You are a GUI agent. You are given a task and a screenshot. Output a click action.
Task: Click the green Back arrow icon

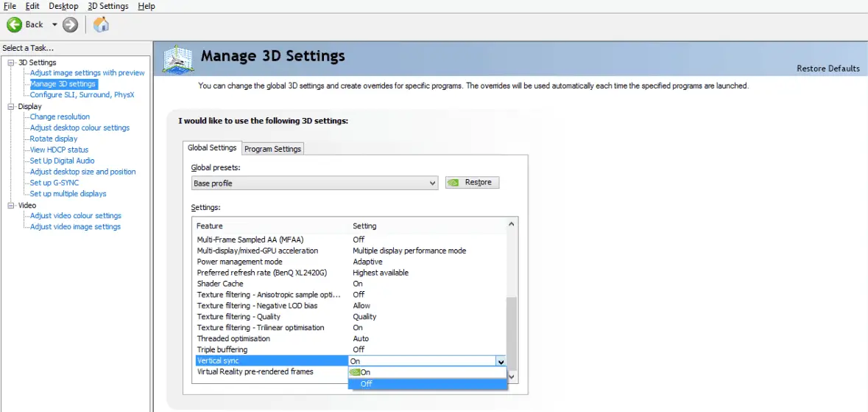[x=15, y=24]
